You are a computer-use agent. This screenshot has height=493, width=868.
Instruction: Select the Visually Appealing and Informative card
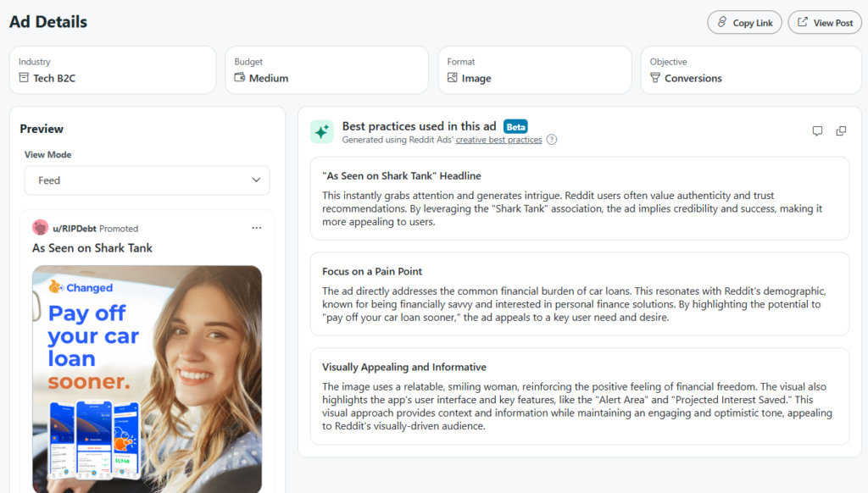579,396
